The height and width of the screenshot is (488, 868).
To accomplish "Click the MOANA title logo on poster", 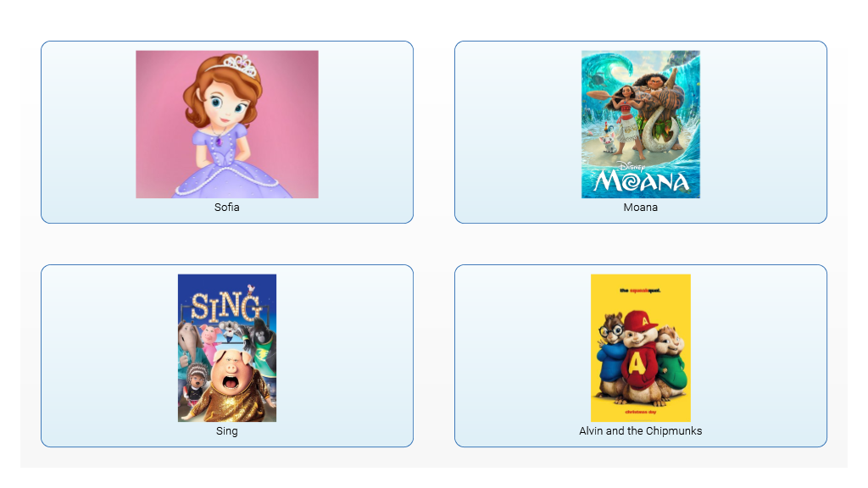I will tap(641, 181).
